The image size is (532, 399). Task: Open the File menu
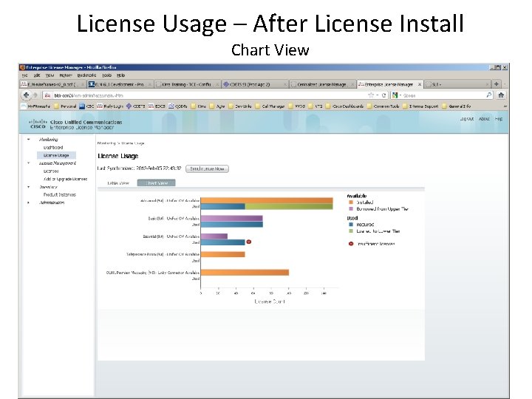point(25,75)
